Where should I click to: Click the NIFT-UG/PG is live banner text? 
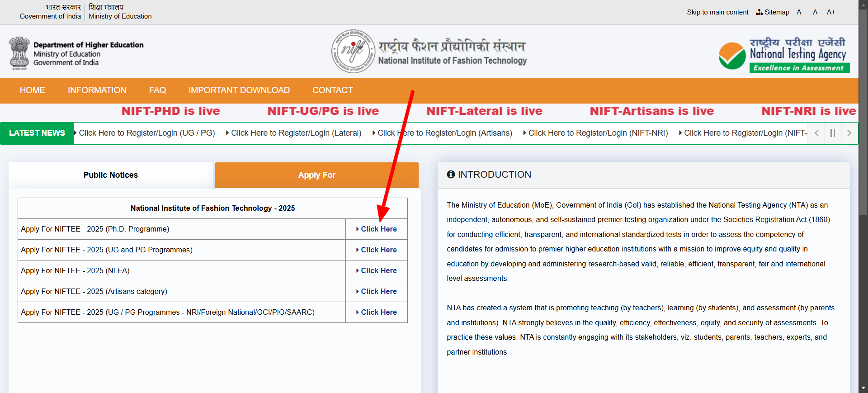323,111
